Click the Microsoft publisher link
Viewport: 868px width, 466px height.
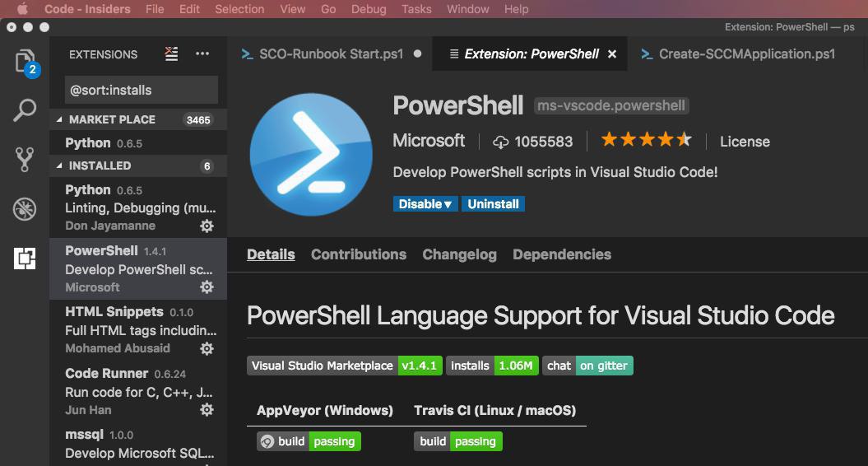(429, 141)
